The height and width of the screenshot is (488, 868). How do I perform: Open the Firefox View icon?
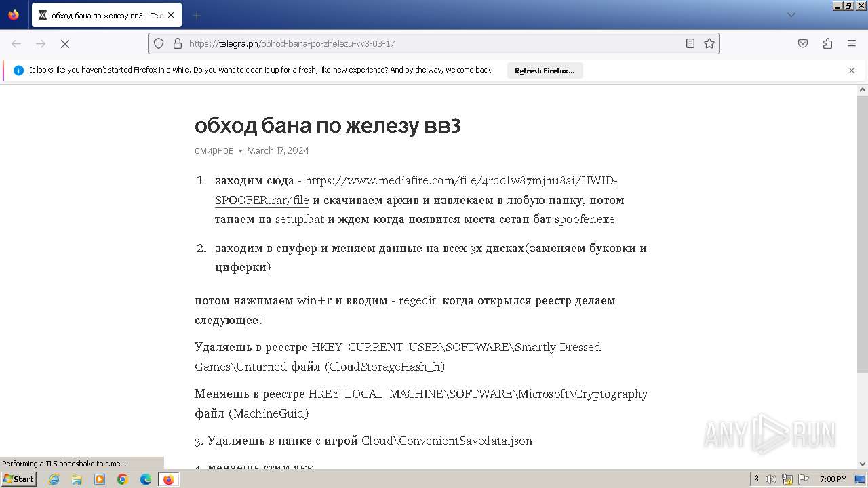pyautogui.click(x=14, y=15)
